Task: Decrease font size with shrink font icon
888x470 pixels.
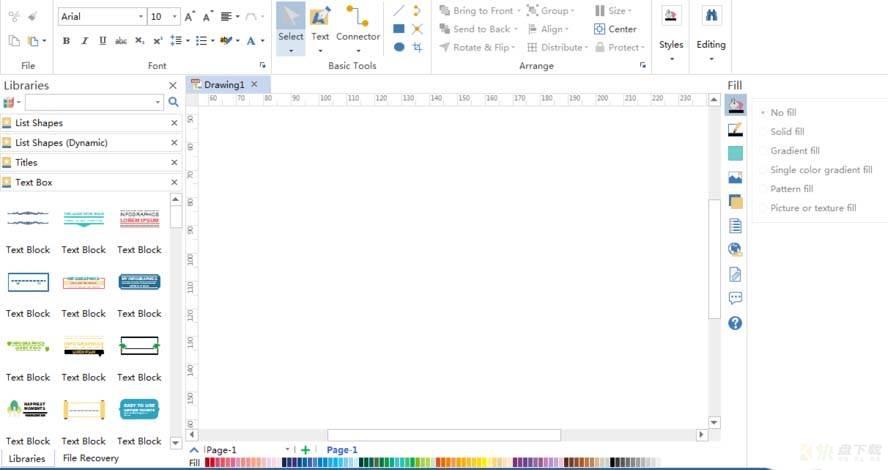Action: pyautogui.click(x=208, y=16)
